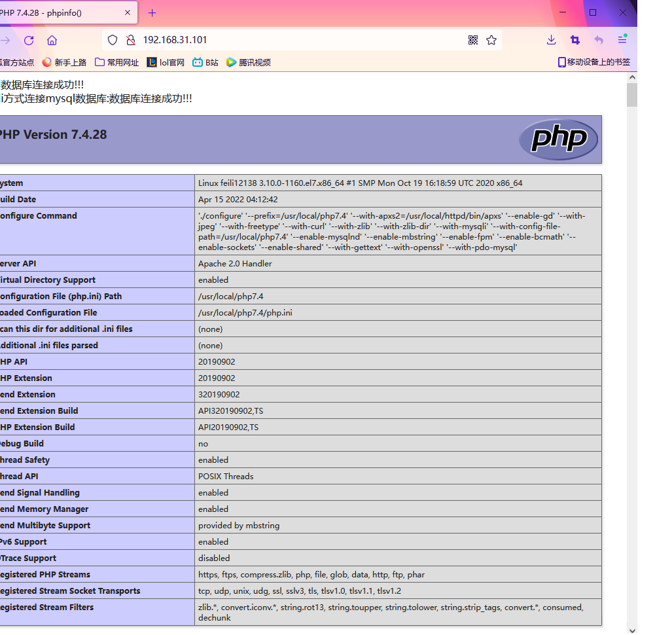672x635 pixels.
Task: Open a new tab with plus button
Action: (x=152, y=13)
